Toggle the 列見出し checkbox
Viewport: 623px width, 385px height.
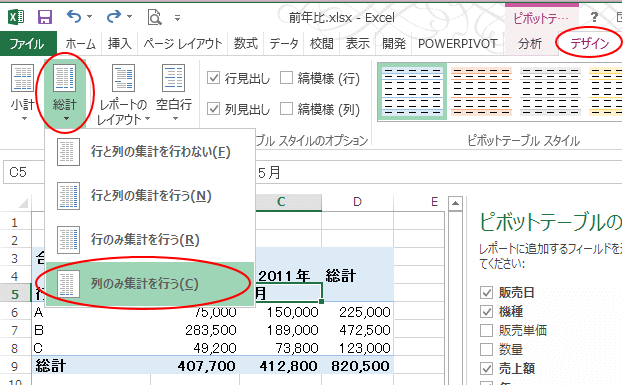coord(214,108)
